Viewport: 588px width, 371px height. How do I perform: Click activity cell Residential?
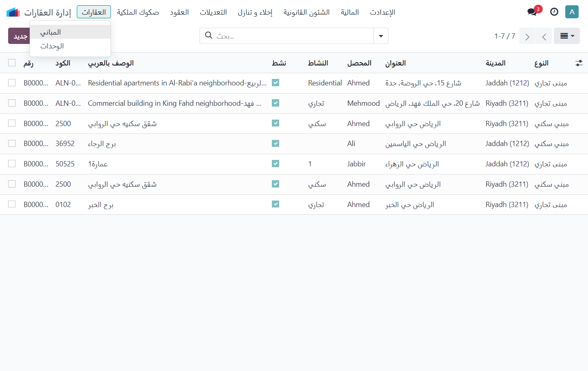[325, 83]
